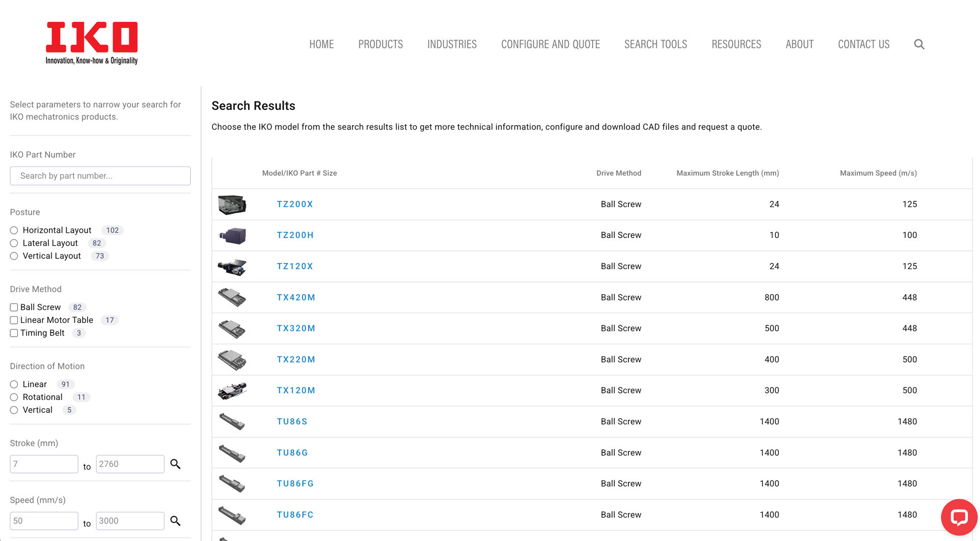Screen dimensions: 980x541
Task: Click the part number search field
Action: (x=100, y=176)
